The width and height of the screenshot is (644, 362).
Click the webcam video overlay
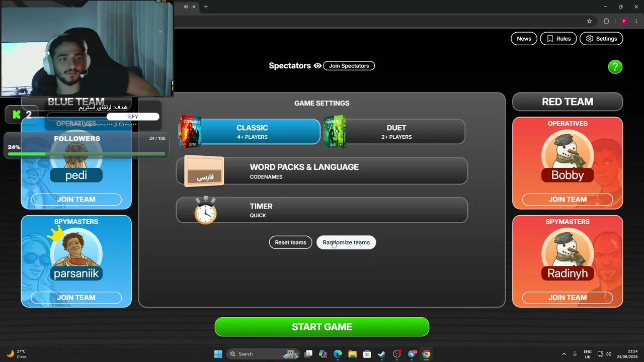point(87,48)
